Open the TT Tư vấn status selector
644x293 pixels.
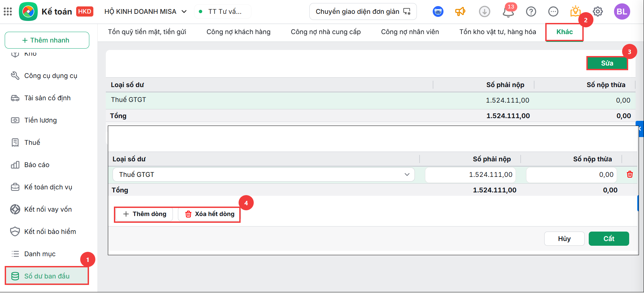222,11
